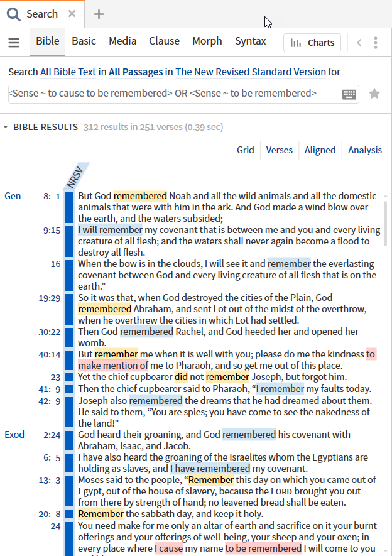Click scrollbar up arrow in results
This screenshot has width=392, height=556.
point(386,196)
